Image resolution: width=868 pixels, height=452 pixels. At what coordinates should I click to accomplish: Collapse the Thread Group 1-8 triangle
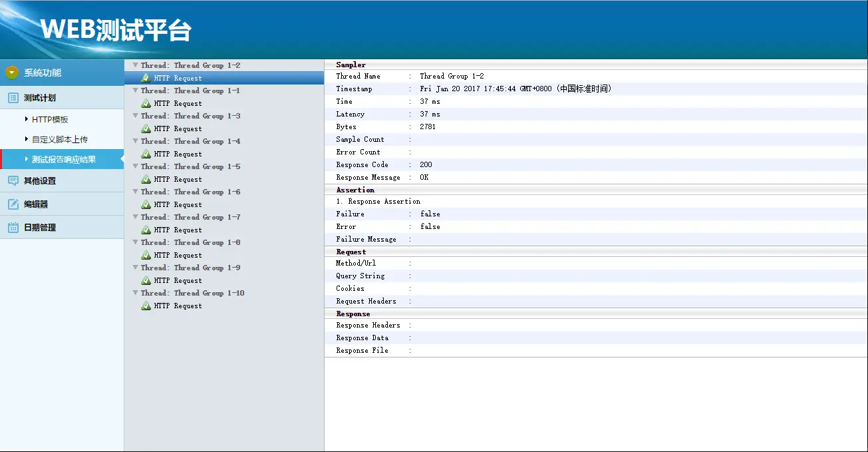tap(135, 242)
